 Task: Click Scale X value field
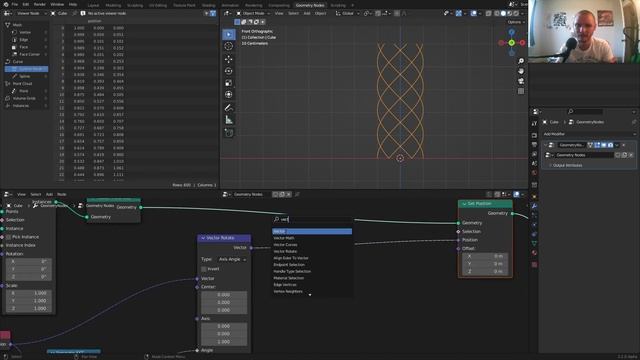29,293
